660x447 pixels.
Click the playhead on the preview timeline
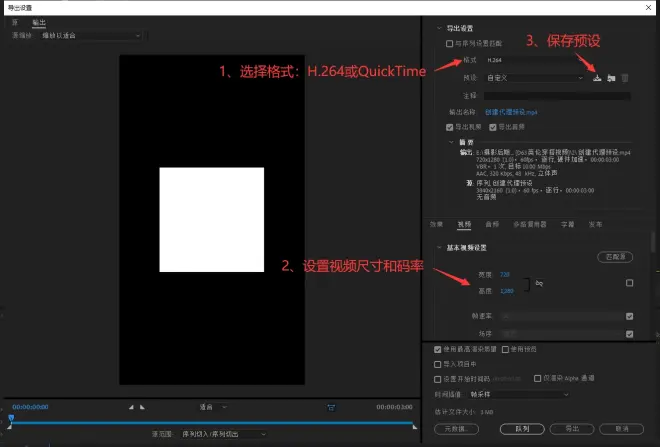(x=11, y=418)
